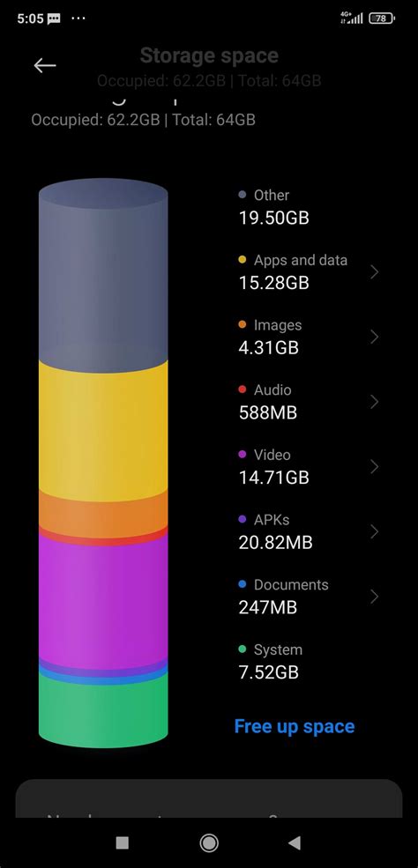The width and height of the screenshot is (418, 868).
Task: Tap the Free up space link
Action: point(294,726)
